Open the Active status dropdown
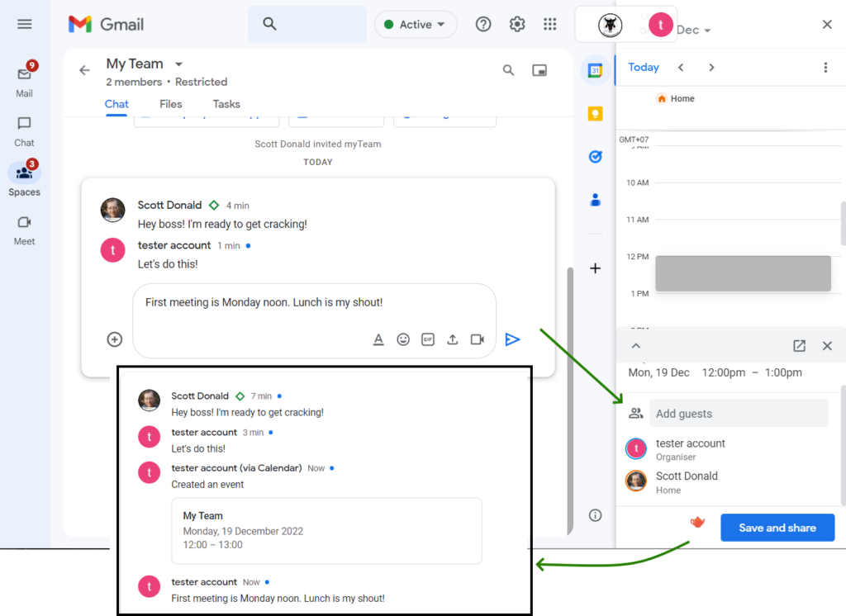This screenshot has height=616, width=846. [x=416, y=24]
